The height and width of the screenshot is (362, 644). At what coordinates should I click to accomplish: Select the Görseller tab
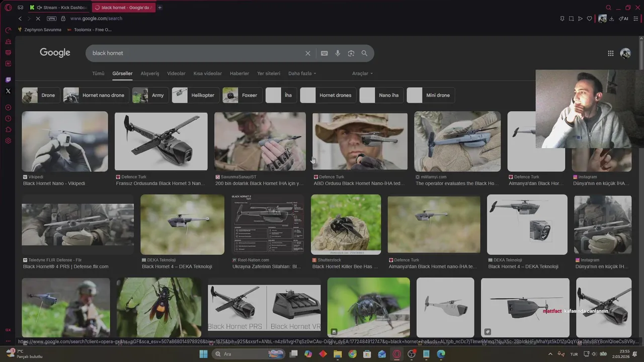(122, 73)
